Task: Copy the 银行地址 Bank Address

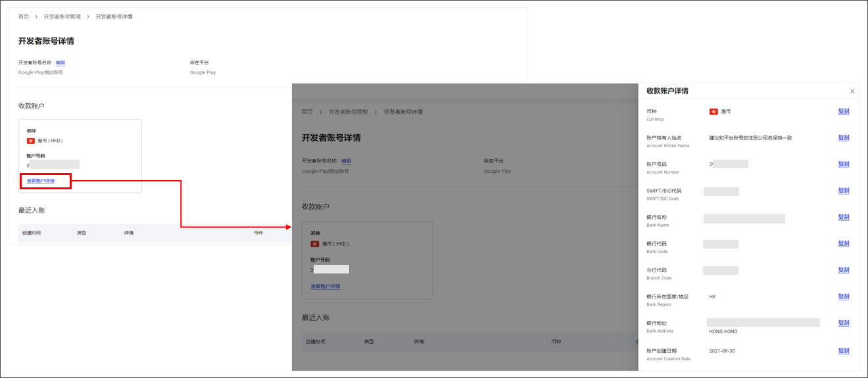Action: (844, 323)
